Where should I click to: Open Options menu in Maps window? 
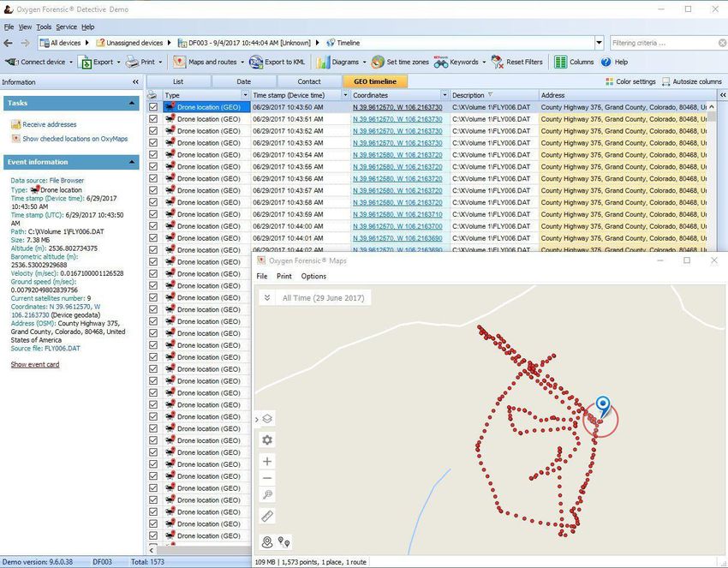point(313,277)
